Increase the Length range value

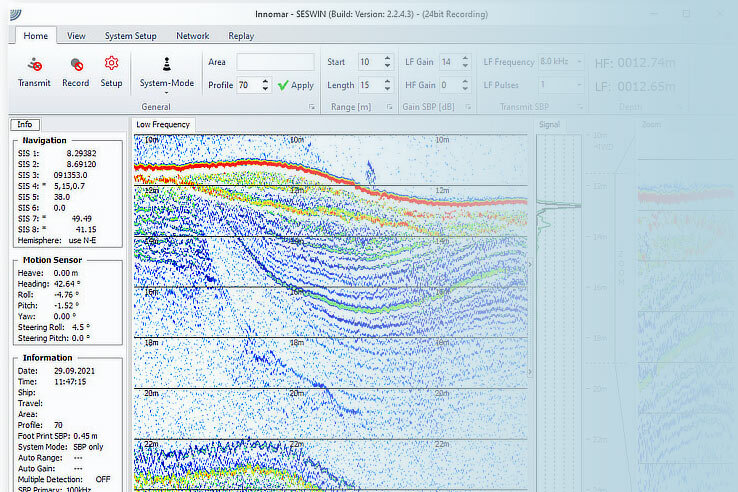pos(387,81)
